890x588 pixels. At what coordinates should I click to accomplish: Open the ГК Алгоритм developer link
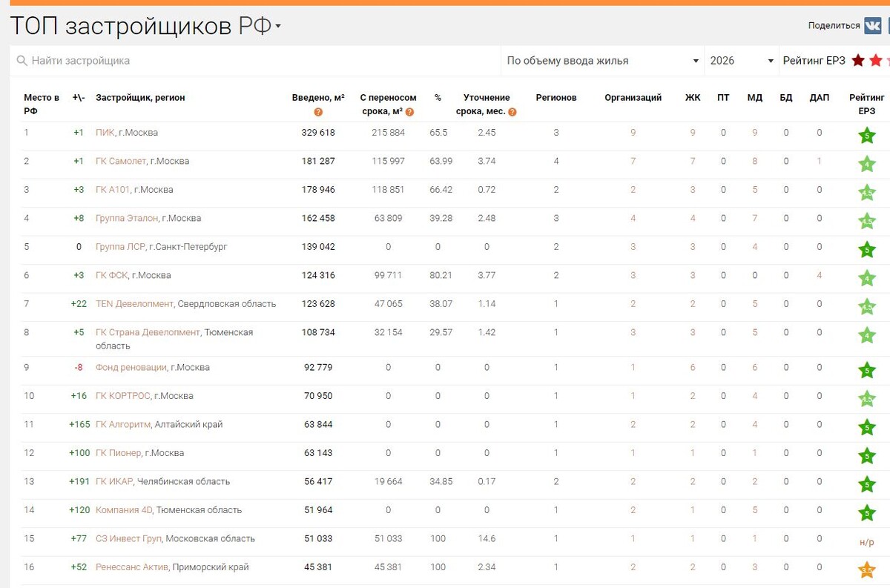click(x=123, y=424)
